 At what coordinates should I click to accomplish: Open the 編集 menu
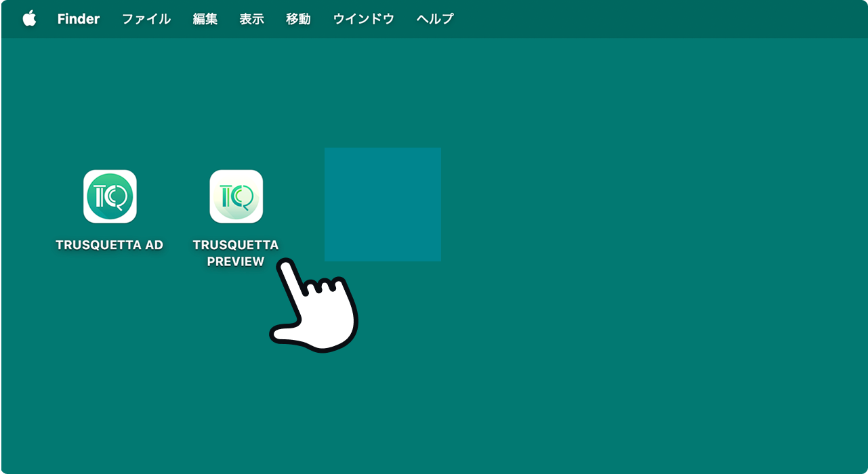coord(205,19)
